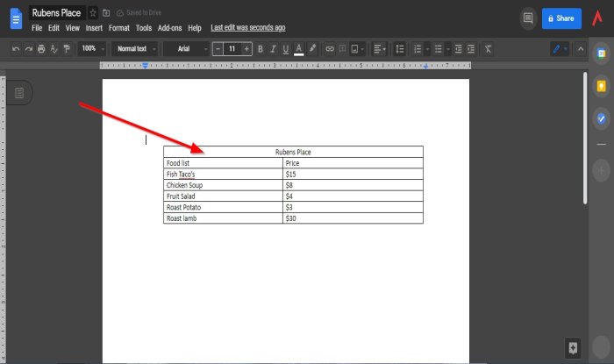Viewport: 614px width, 364px height.
Task: Undo the last action
Action: [16, 49]
